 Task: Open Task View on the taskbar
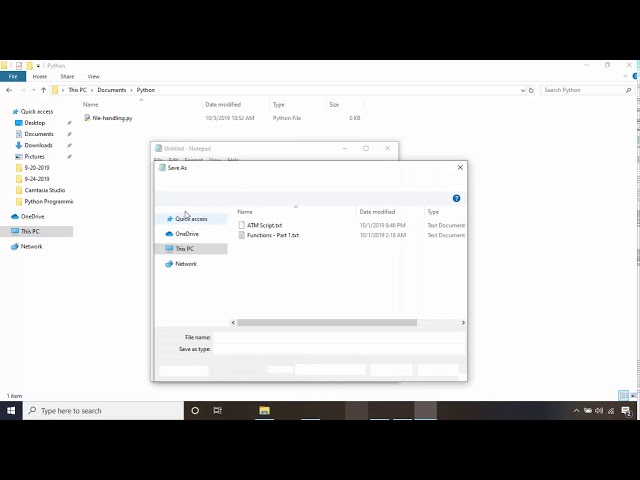[x=218, y=411]
